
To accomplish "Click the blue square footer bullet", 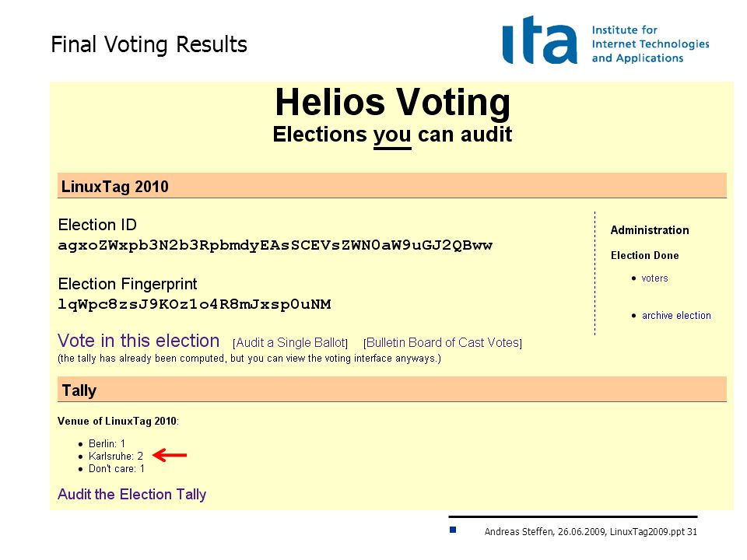I will click(x=453, y=530).
